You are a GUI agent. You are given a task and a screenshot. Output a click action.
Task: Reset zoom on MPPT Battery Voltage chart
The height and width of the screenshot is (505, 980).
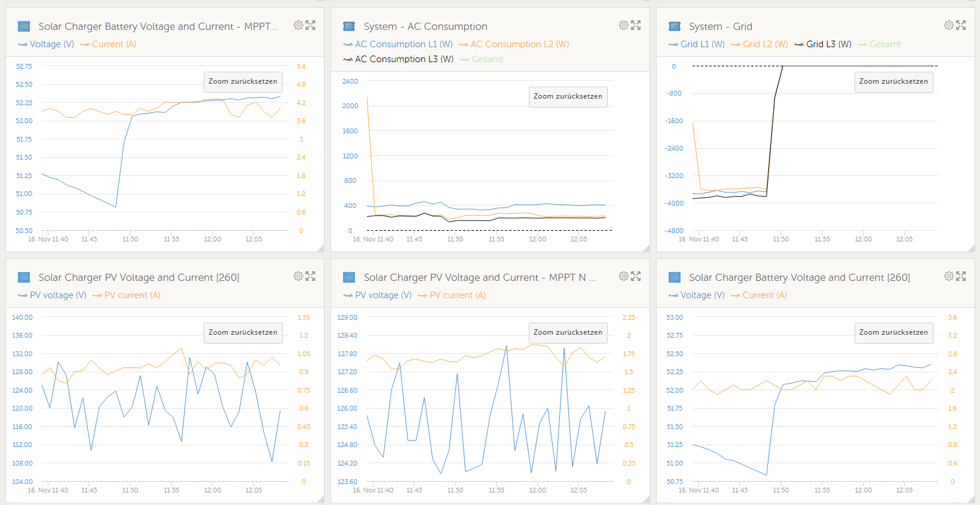(x=243, y=82)
